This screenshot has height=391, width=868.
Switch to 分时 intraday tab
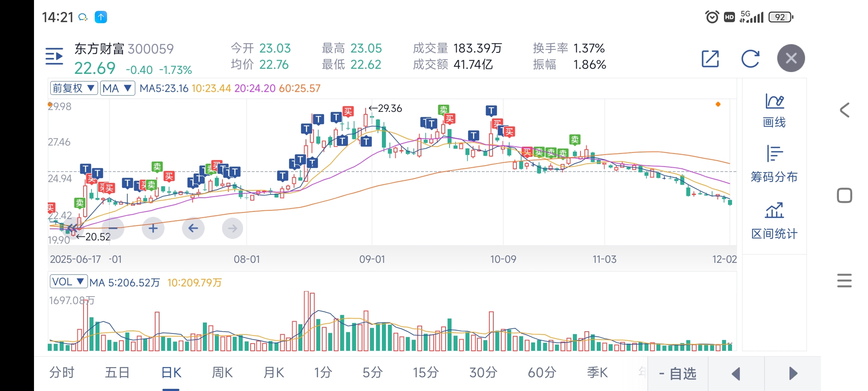click(x=62, y=373)
